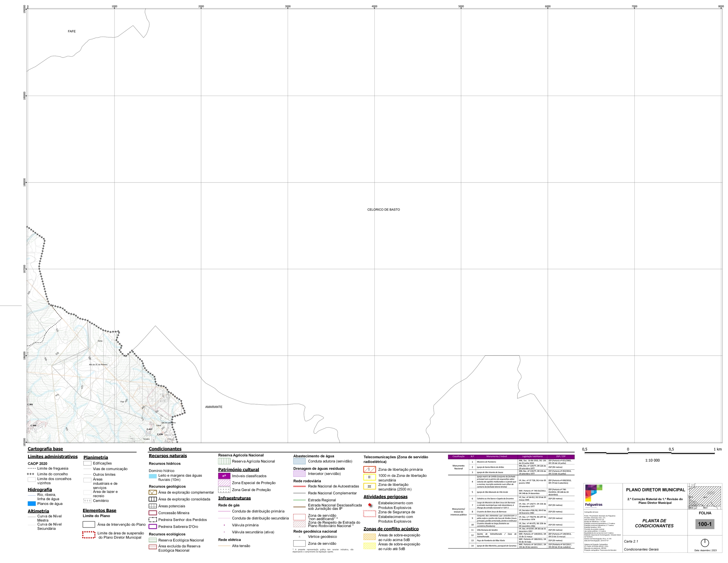
Task: Click the Planos de água blue swatch
Action: pyautogui.click(x=32, y=503)
